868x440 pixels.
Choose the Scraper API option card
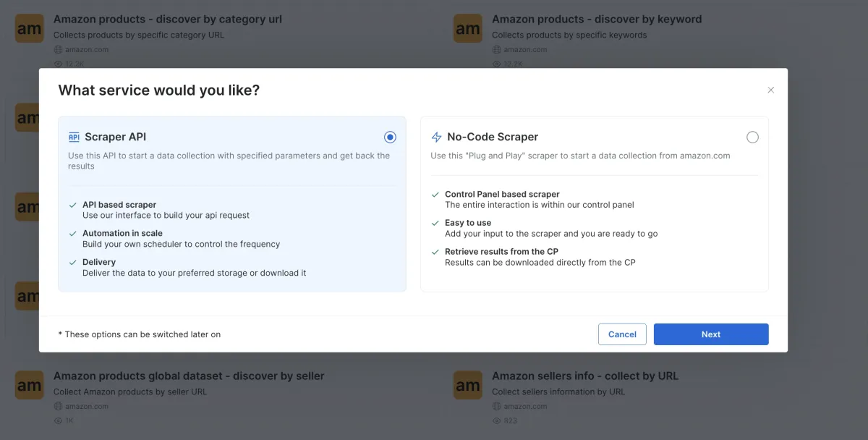click(x=232, y=204)
